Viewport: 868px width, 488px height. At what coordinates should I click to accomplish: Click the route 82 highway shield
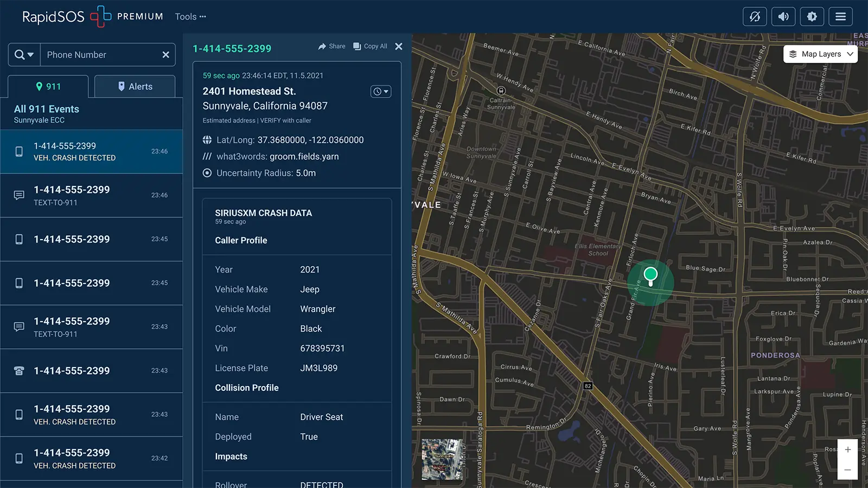pyautogui.click(x=588, y=386)
